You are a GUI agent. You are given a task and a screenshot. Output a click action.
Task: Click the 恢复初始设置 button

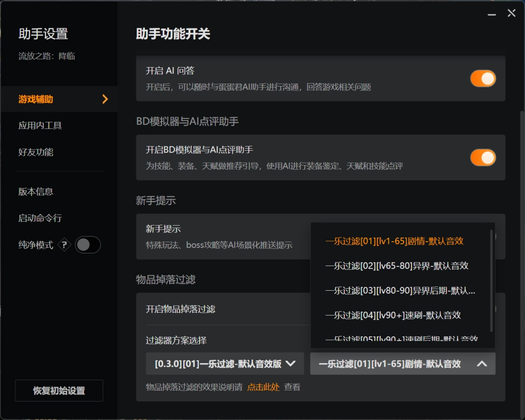click(x=59, y=391)
